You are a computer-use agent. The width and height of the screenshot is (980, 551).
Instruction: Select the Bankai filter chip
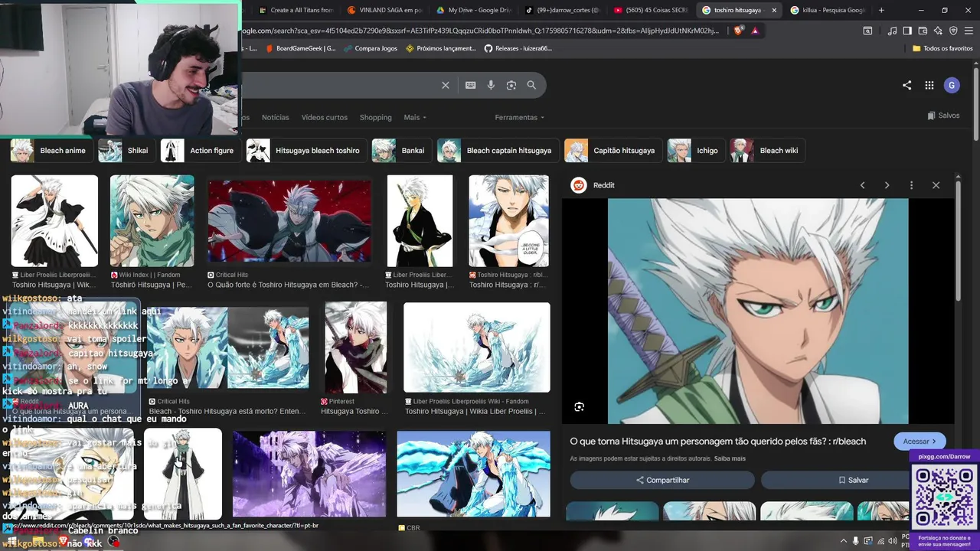[400, 151]
